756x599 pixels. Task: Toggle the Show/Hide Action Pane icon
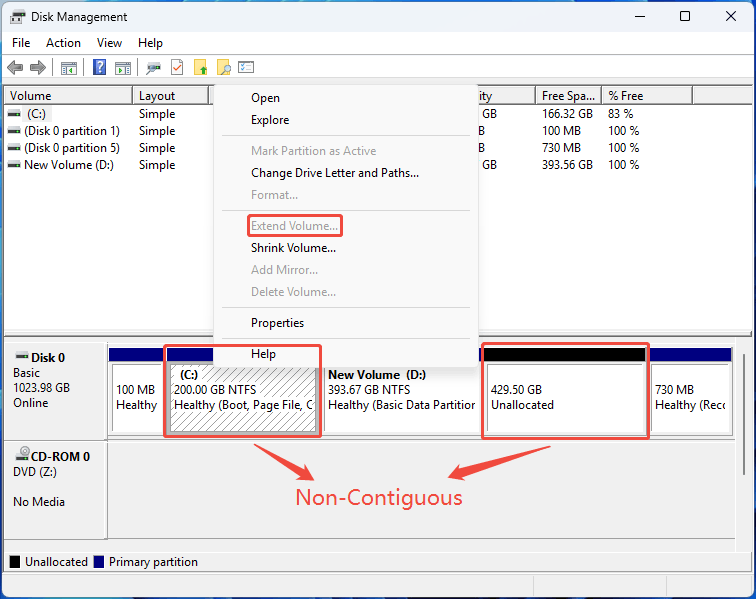pos(123,68)
